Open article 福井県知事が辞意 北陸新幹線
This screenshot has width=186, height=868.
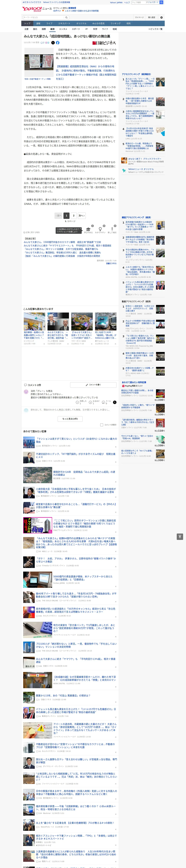[76, 808]
